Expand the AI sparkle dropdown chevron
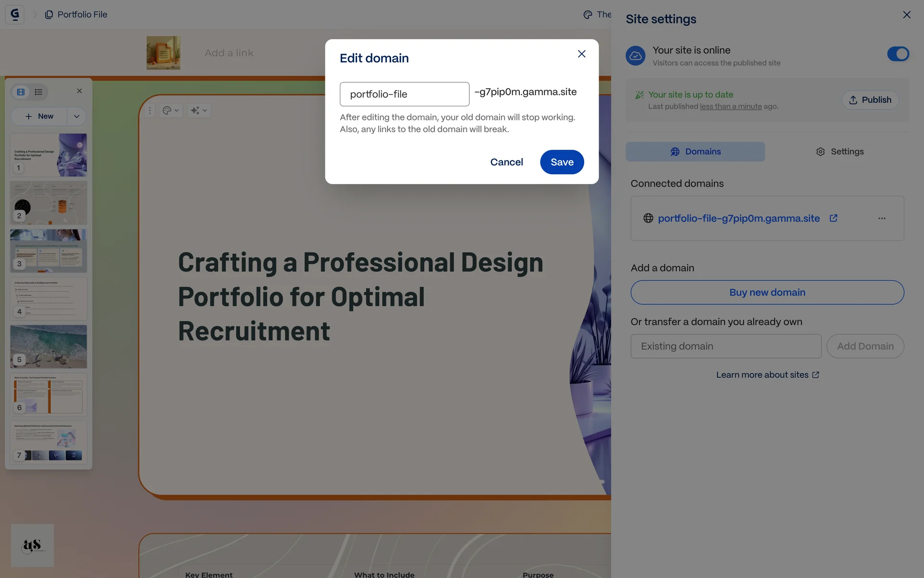Image resolution: width=924 pixels, height=578 pixels. (x=205, y=111)
